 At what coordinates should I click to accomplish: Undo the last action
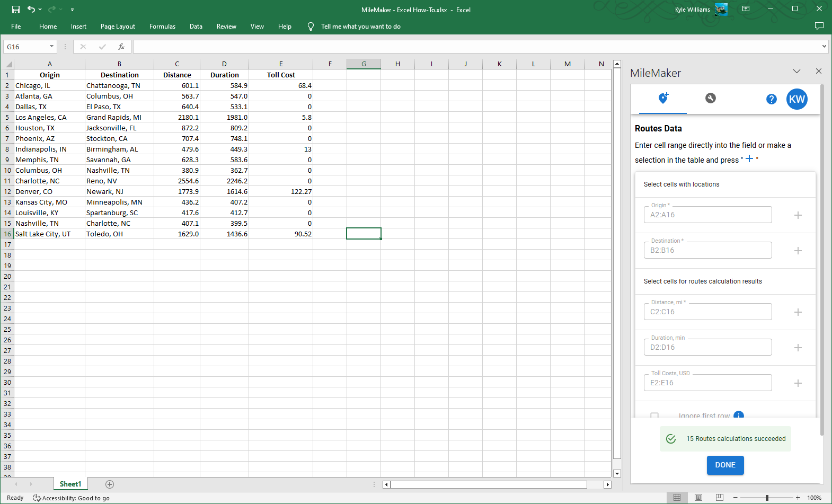(31, 10)
